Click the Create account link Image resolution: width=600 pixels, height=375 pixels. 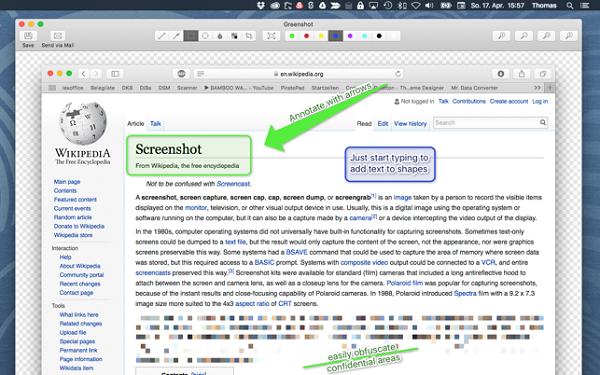tap(509, 101)
